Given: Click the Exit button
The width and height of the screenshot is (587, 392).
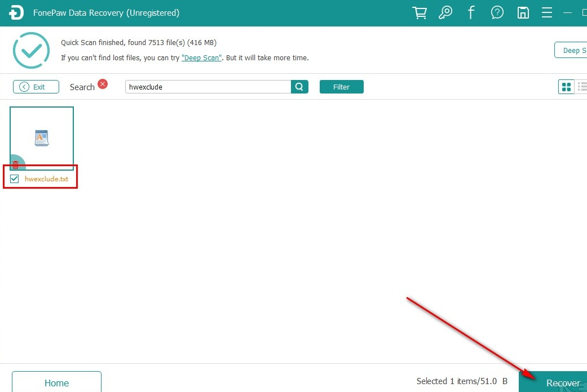Looking at the screenshot, I should click(36, 87).
